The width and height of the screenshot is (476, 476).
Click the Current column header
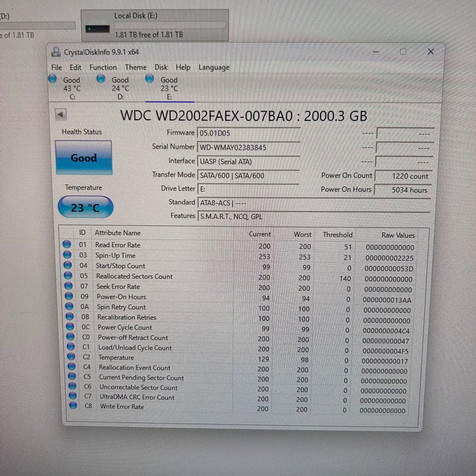(x=260, y=234)
